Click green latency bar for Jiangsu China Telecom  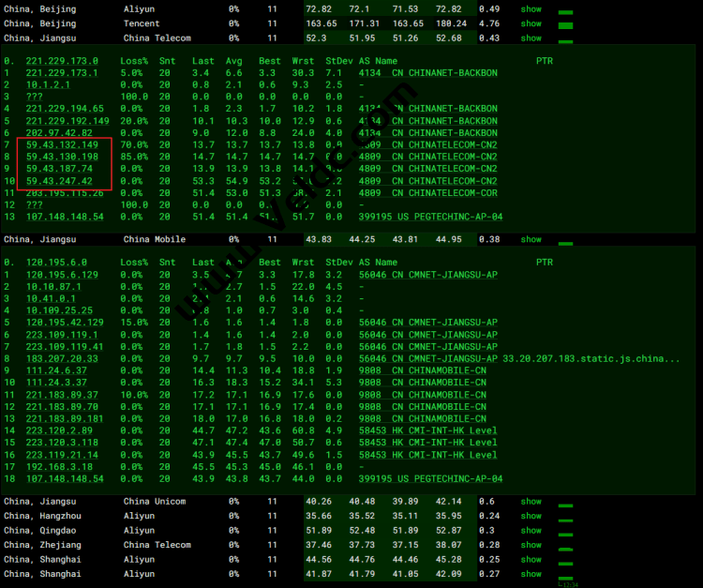[565, 40]
